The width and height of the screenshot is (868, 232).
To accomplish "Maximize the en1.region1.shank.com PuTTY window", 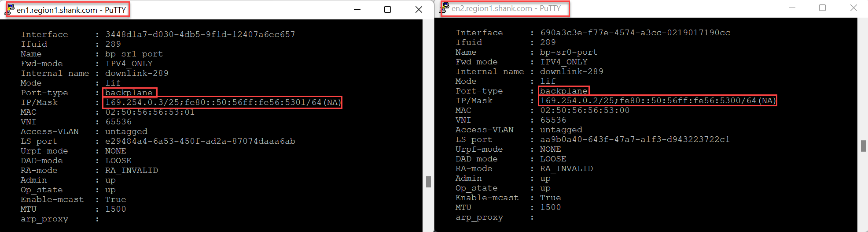I will pos(387,9).
